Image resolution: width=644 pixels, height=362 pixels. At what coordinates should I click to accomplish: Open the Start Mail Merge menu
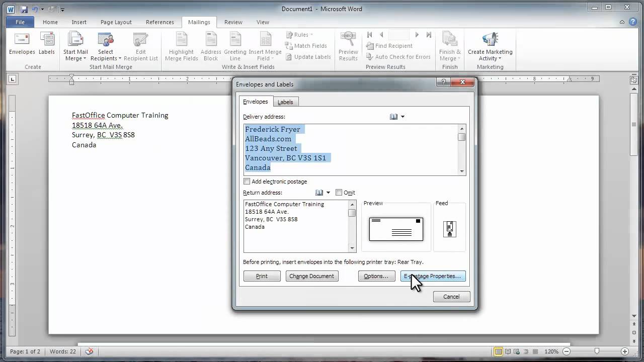(75, 46)
